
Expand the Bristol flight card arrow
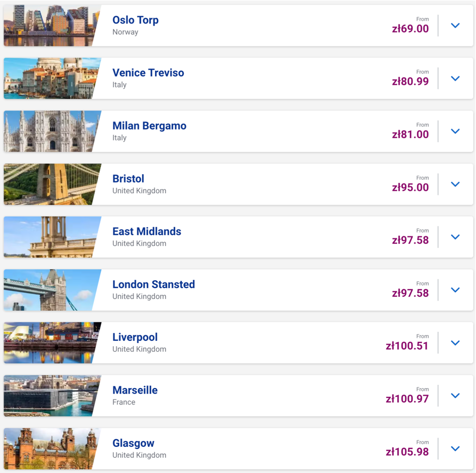455,184
